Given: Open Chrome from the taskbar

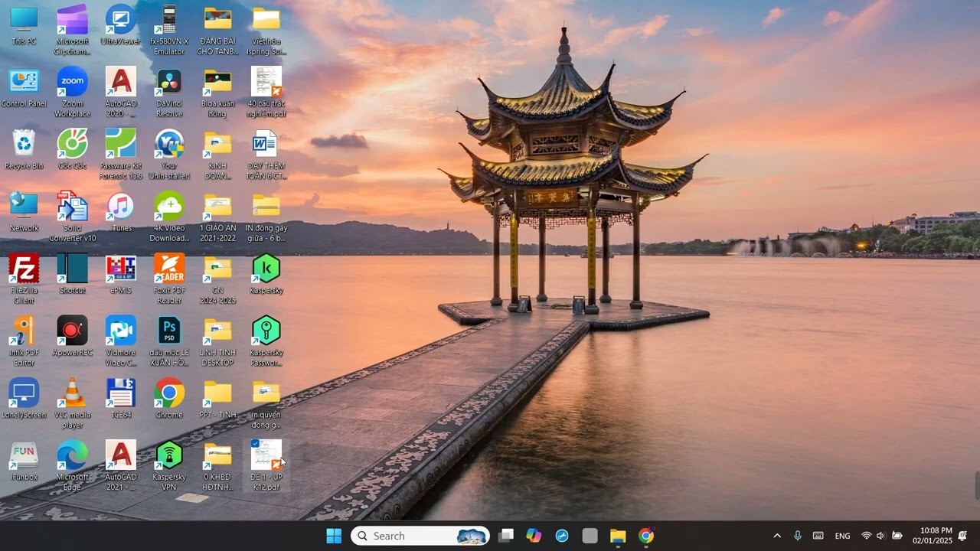Looking at the screenshot, I should (646, 536).
